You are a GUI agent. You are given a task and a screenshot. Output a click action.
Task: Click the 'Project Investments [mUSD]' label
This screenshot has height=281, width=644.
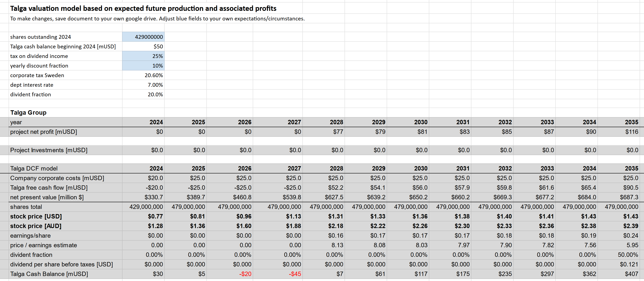(x=49, y=150)
